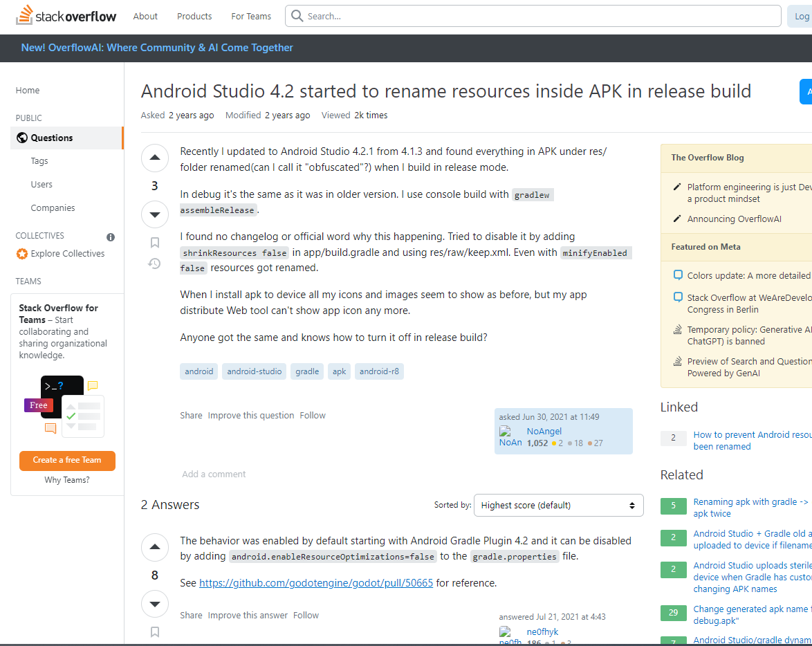
Task: Click the OverflowAI announcement banner link
Action: click(157, 48)
